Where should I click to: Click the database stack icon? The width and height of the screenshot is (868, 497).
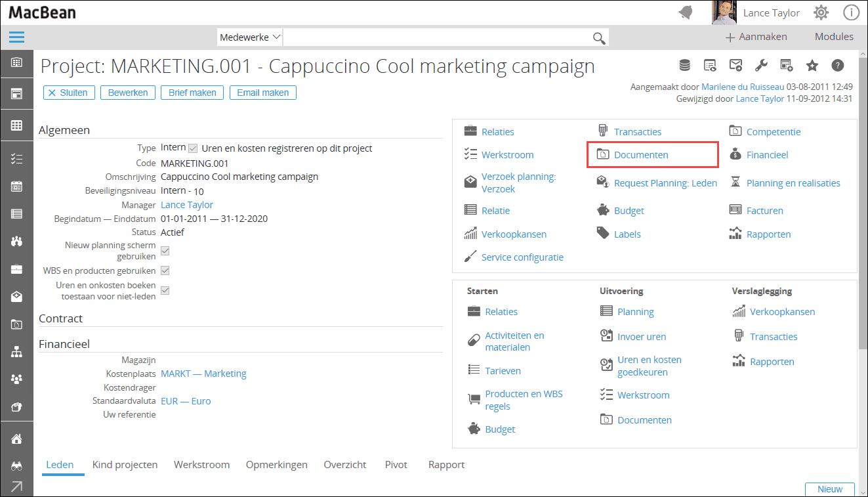(x=684, y=65)
